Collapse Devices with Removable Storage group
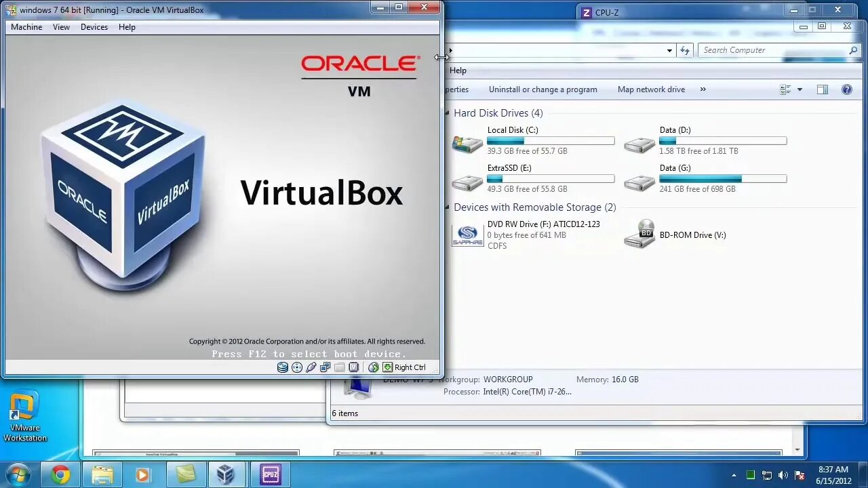Image resolution: width=868 pixels, height=488 pixels. (448, 207)
